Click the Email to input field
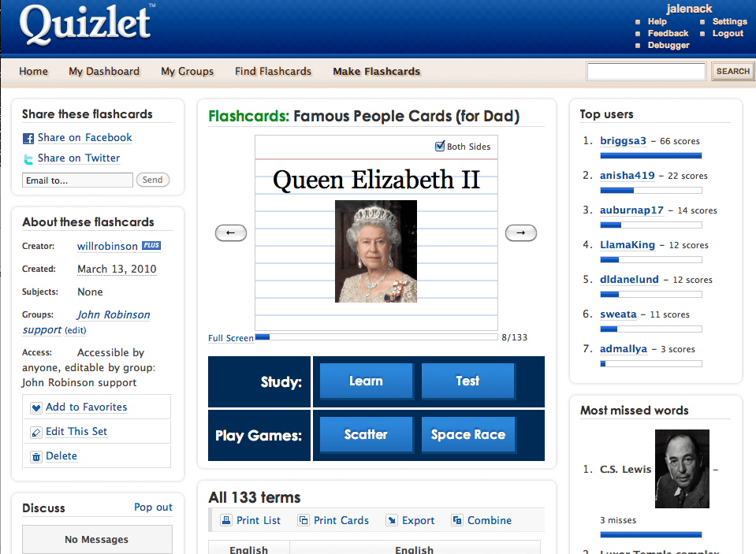This screenshot has height=554, width=756. (x=77, y=180)
